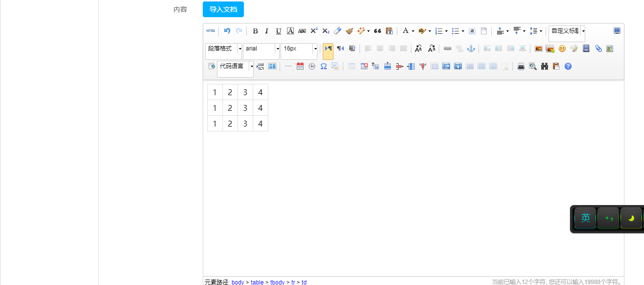Justify the text alignment
644x285 pixels.
tap(404, 49)
